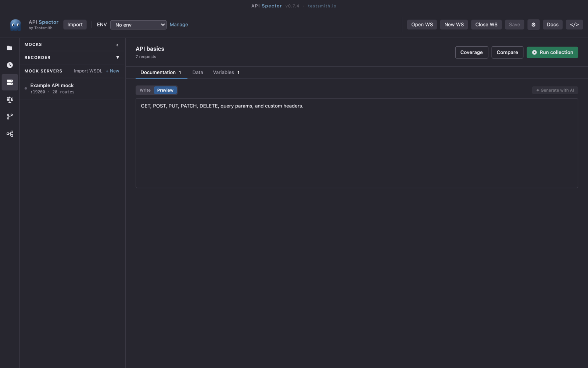
Task: Collapse the Mocks panel with the chevron
Action: pos(117,45)
